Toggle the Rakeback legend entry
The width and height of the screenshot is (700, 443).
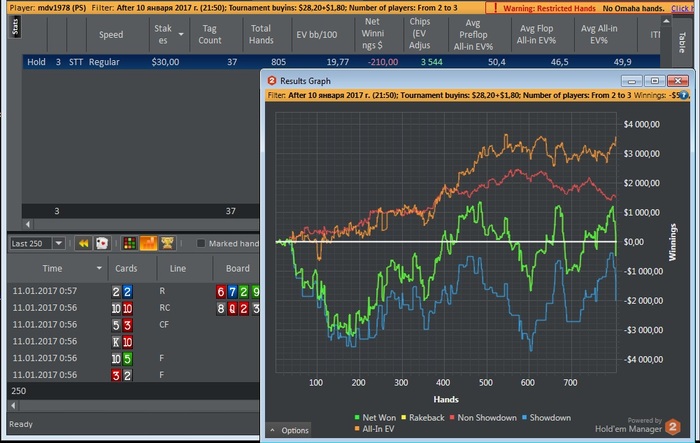(422, 418)
